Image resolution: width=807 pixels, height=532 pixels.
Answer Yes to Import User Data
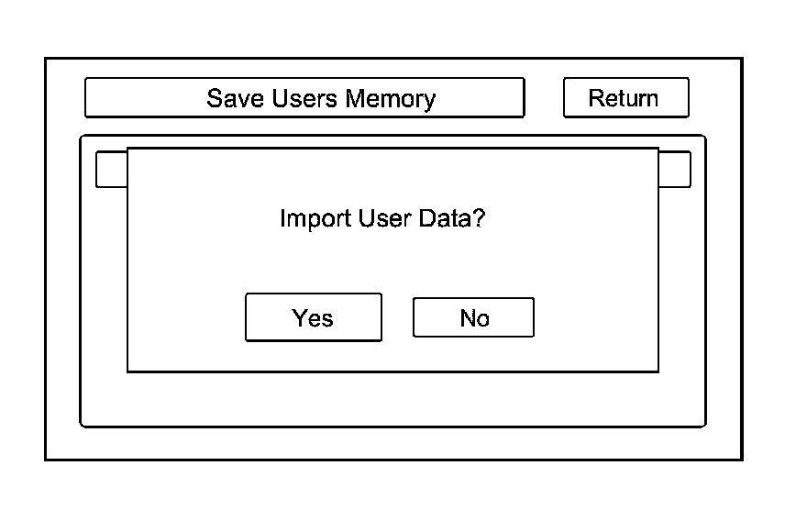click(x=313, y=317)
